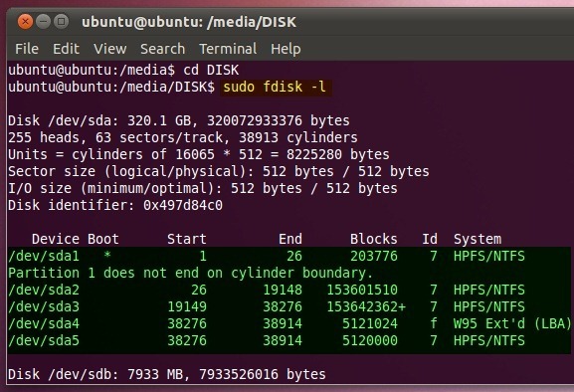Screen dimensions: 574x392
Task: Open the Search menu
Action: (162, 49)
